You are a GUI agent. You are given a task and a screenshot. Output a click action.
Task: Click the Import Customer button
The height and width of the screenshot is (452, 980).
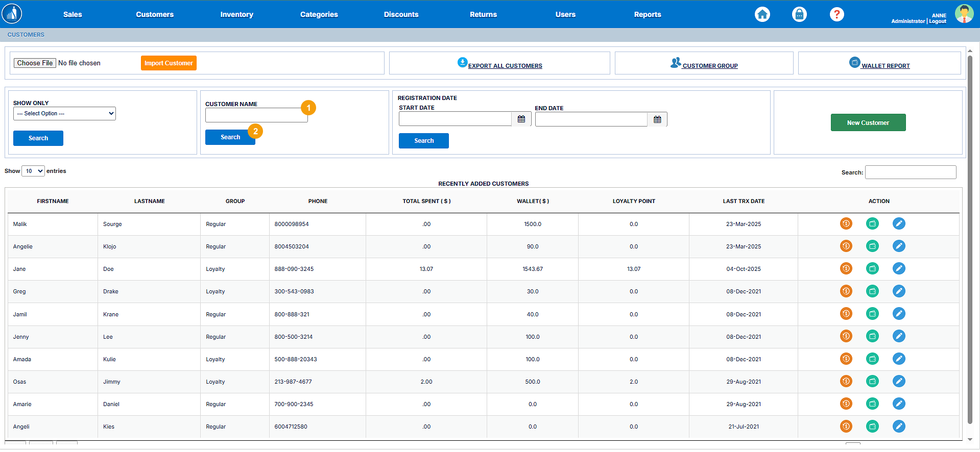click(169, 63)
